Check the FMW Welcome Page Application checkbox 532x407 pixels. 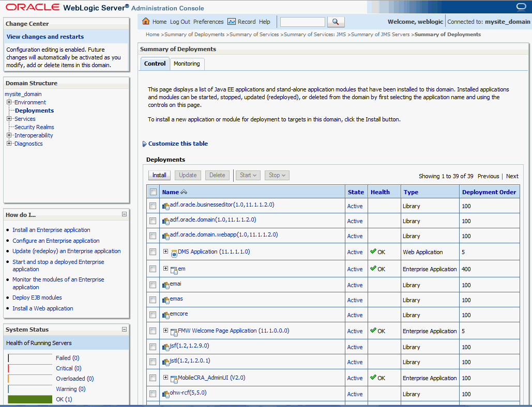tap(153, 331)
